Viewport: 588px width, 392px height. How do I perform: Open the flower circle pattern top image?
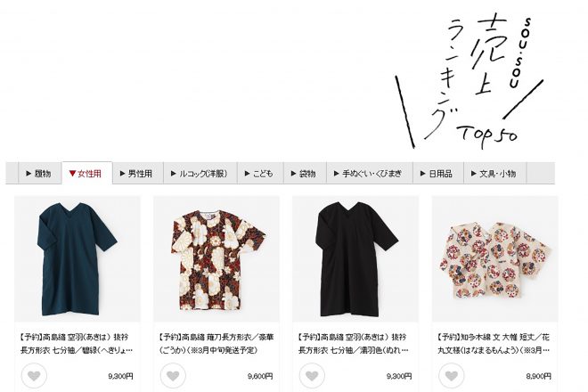tap(495, 259)
